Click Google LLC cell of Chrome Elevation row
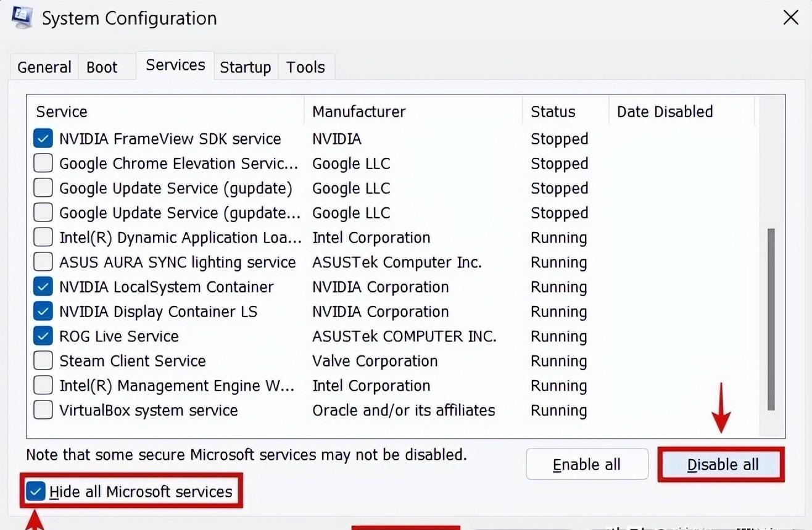This screenshot has width=812, height=530. (x=351, y=164)
